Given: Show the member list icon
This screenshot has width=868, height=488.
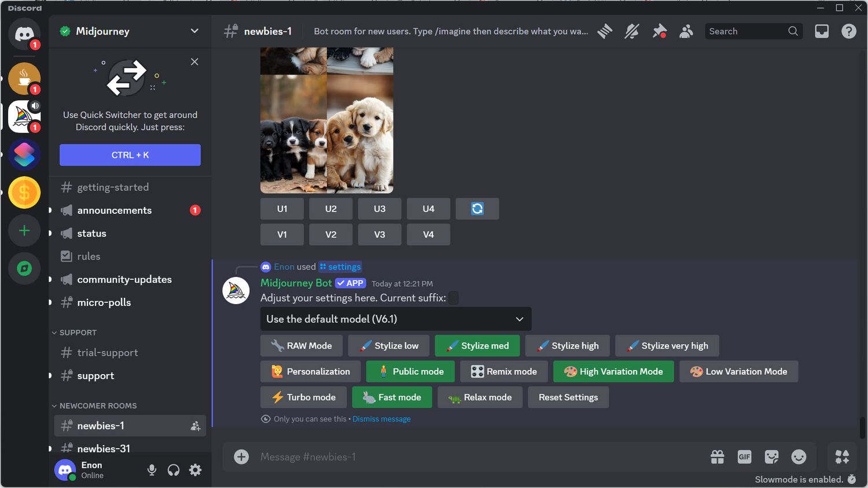Looking at the screenshot, I should pyautogui.click(x=686, y=31).
